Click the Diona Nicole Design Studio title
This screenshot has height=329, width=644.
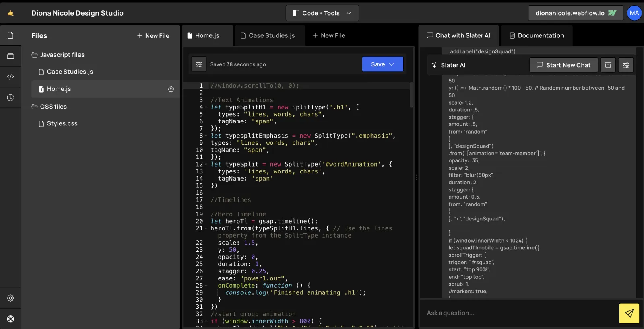click(77, 13)
